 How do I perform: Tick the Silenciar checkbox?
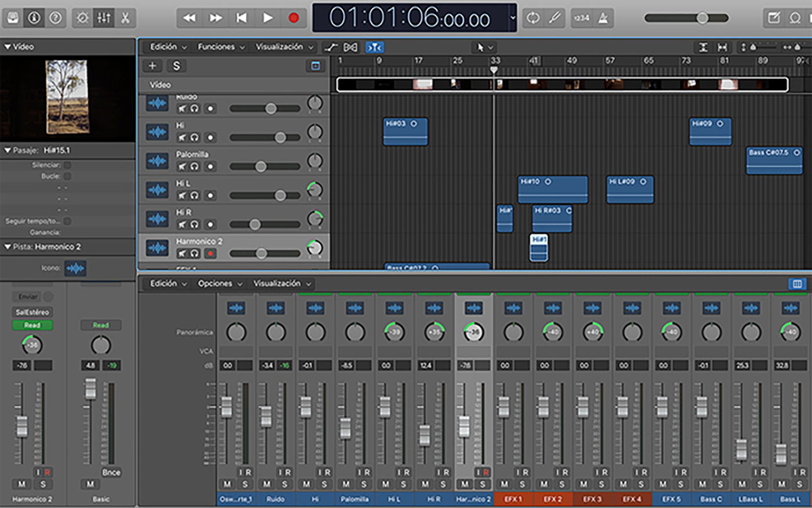click(x=67, y=165)
